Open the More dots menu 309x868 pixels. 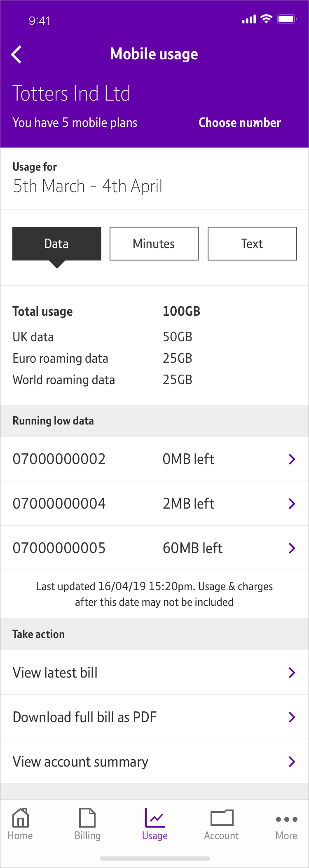286,819
